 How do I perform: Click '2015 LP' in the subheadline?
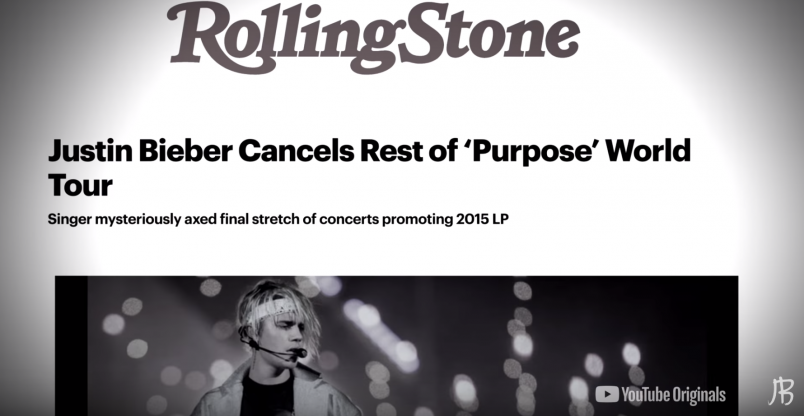(x=481, y=219)
